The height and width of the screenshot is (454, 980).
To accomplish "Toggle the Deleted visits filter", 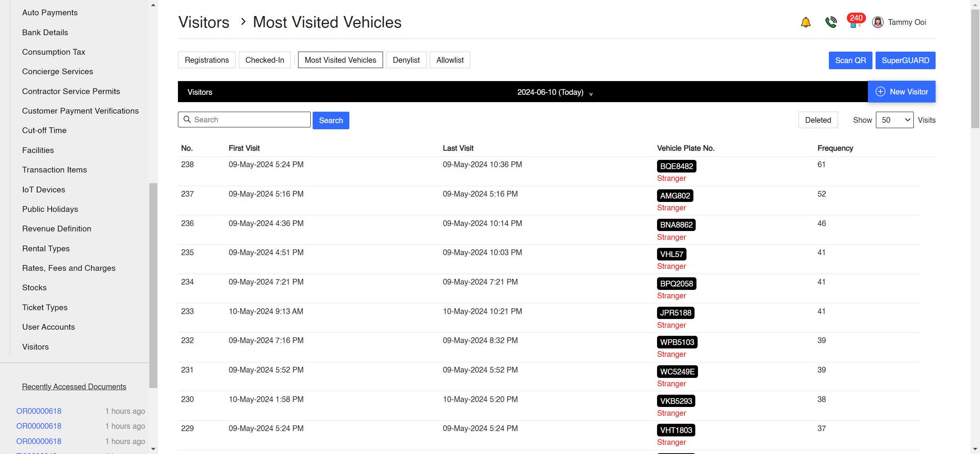I will pyautogui.click(x=818, y=120).
